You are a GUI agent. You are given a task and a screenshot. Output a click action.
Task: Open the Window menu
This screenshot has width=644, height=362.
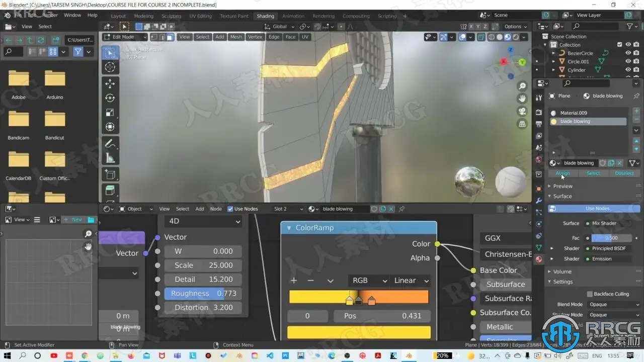pos(72,15)
